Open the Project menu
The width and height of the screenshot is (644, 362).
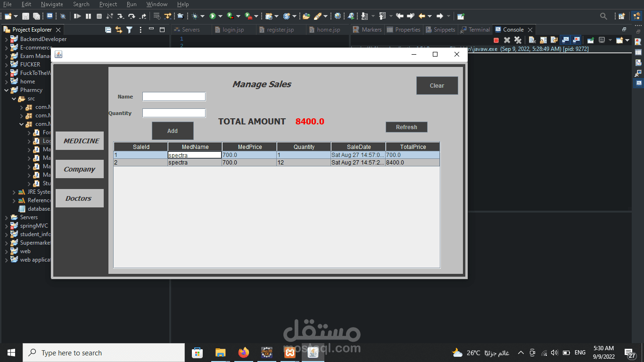point(108,4)
